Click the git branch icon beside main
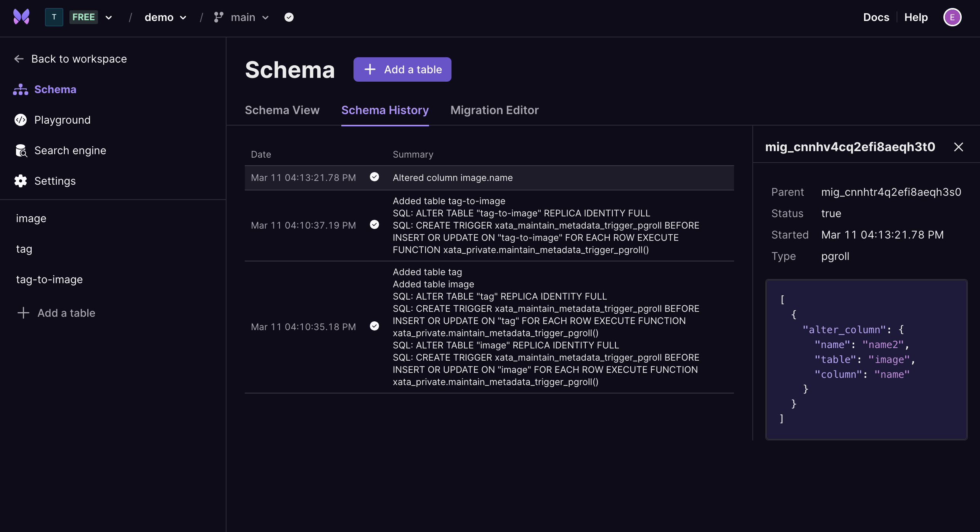The width and height of the screenshot is (980, 532). 218,17
